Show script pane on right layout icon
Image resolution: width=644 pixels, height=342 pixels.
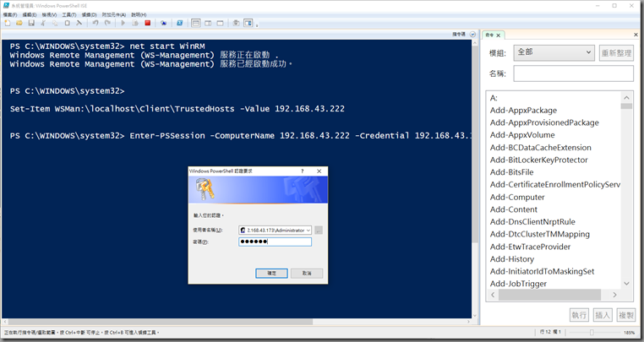[x=208, y=23]
